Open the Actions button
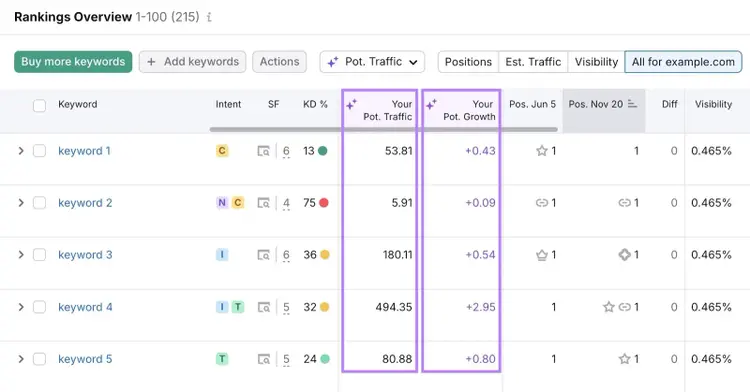The image size is (750, 392). point(279,62)
